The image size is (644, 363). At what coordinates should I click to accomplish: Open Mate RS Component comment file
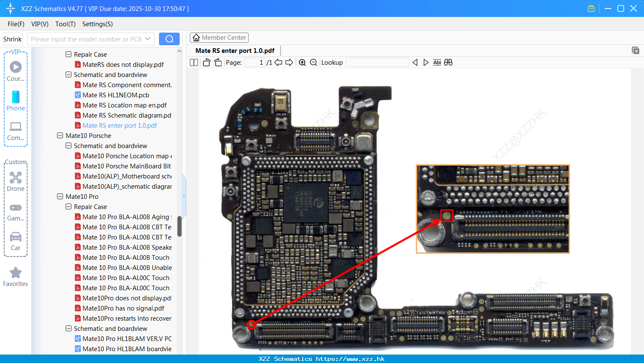point(123,85)
